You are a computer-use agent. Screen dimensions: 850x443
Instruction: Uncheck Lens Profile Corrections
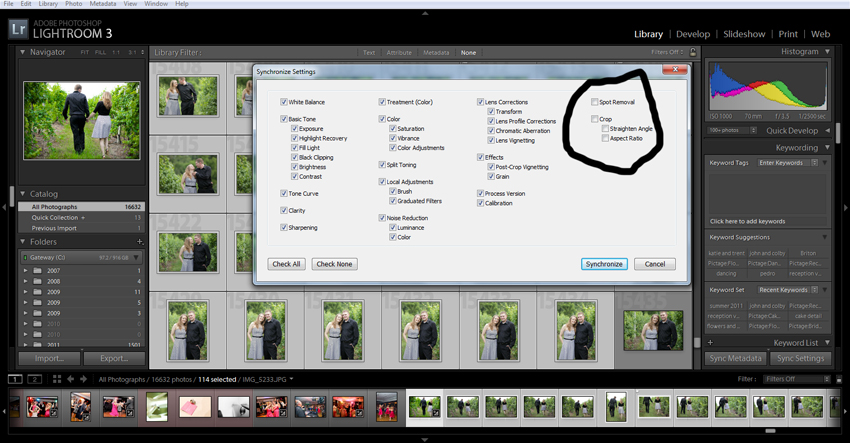tap(491, 121)
